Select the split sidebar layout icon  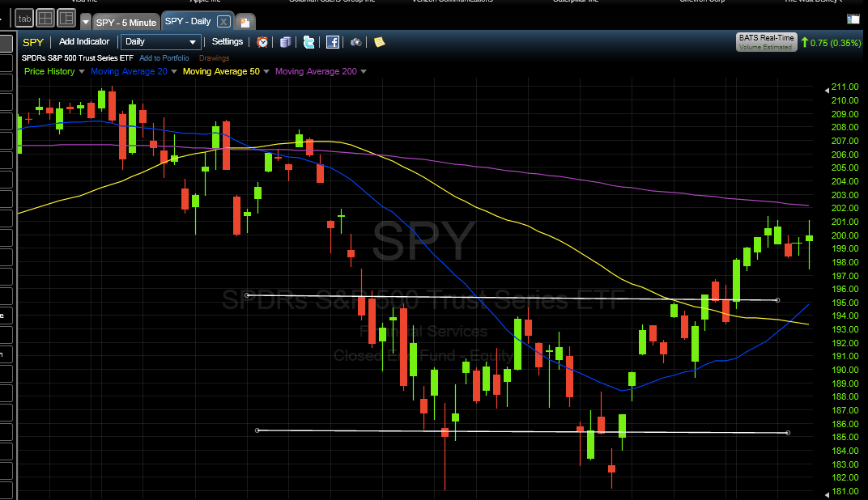coord(66,19)
